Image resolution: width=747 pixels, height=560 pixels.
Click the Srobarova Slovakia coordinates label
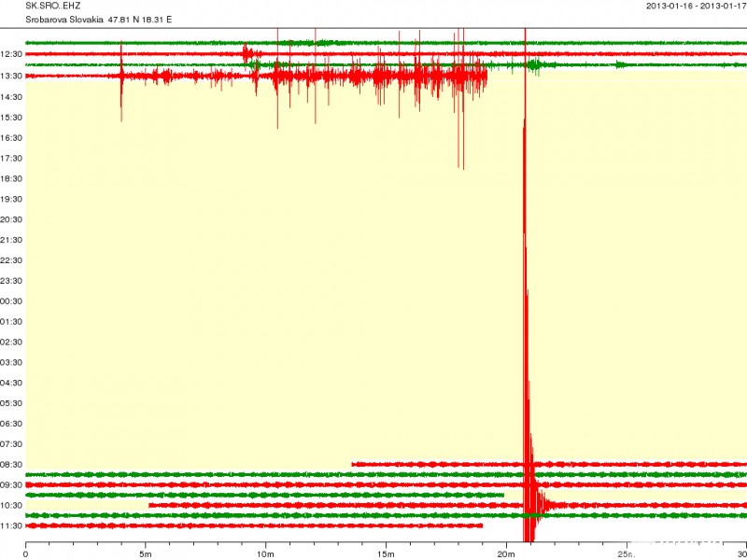98,20
